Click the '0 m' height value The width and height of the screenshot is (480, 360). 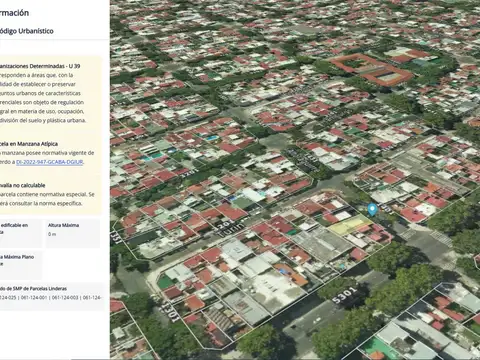52,234
